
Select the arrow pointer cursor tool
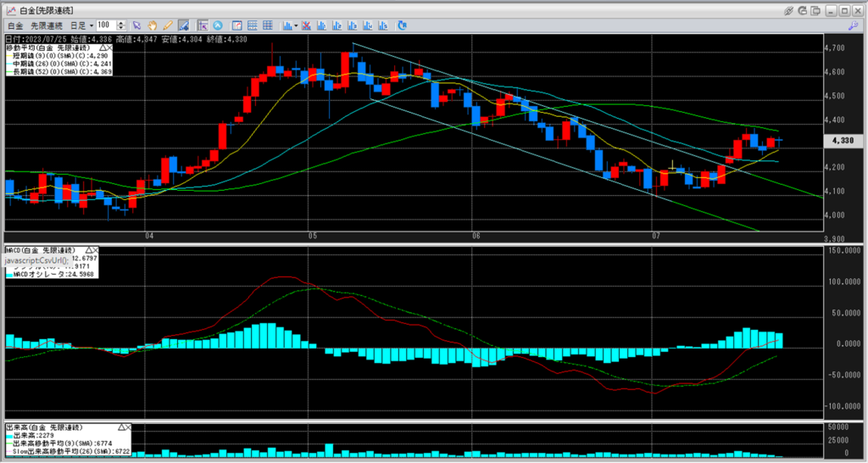pos(137,25)
